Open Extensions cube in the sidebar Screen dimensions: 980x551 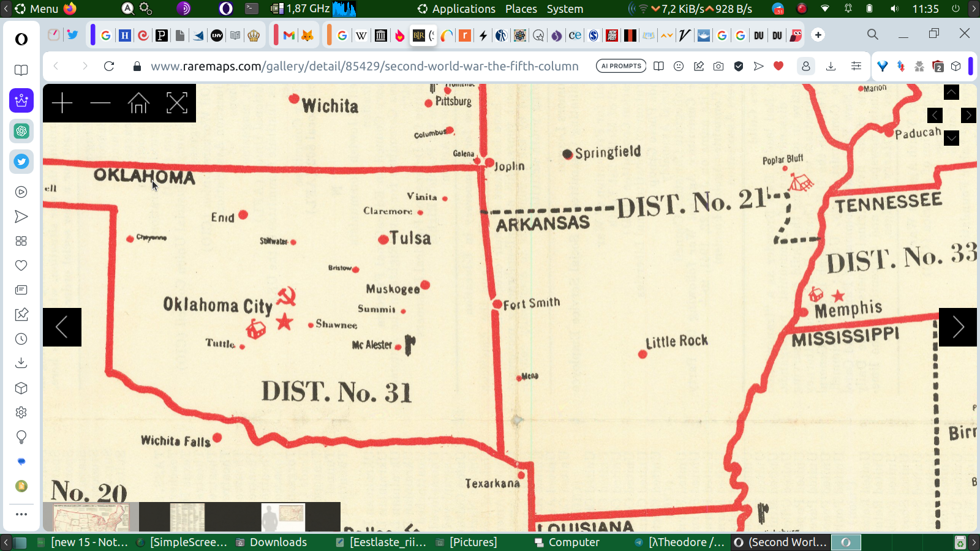pos(21,388)
